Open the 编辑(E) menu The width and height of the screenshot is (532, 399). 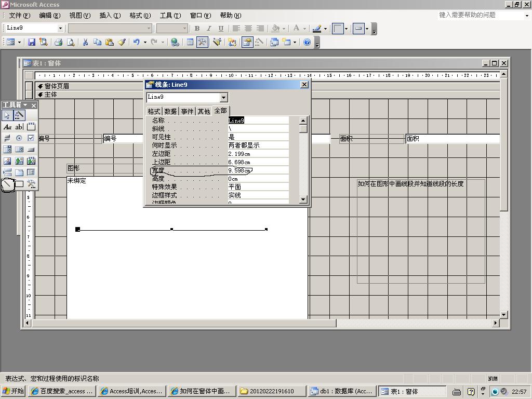[x=49, y=16]
